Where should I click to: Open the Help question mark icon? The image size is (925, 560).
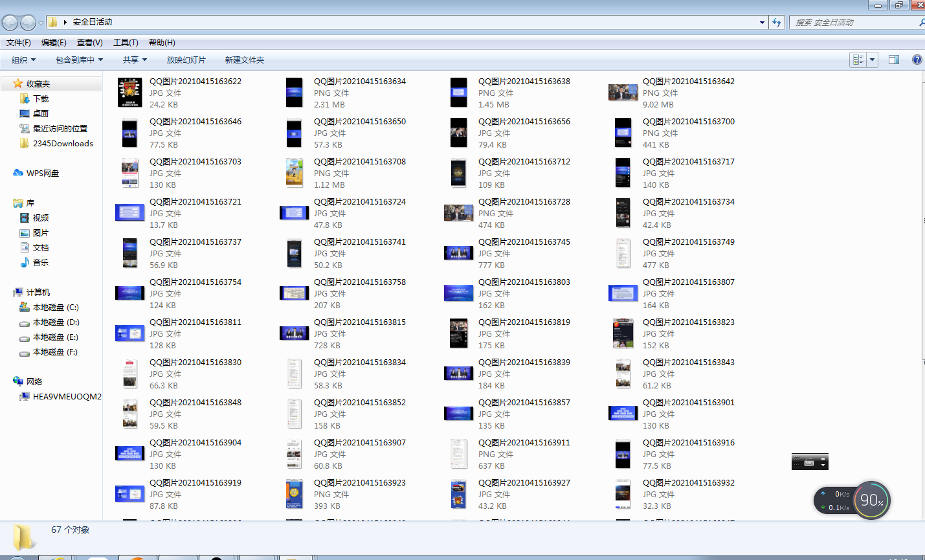click(x=917, y=60)
